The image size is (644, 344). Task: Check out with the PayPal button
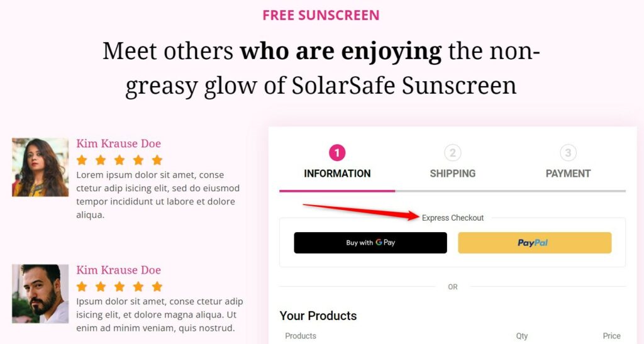pos(535,243)
